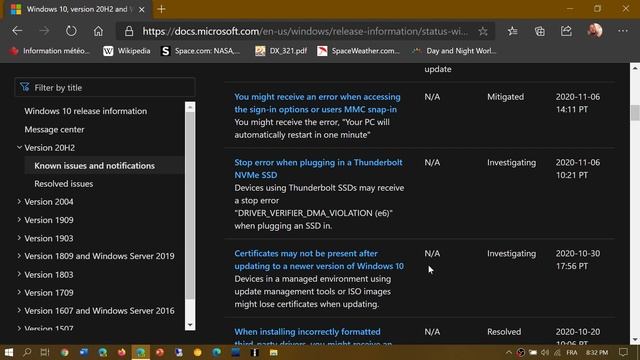The width and height of the screenshot is (640, 360).
Task: Close the Windows 10 version 20H2 tab
Action: [x=141, y=9]
